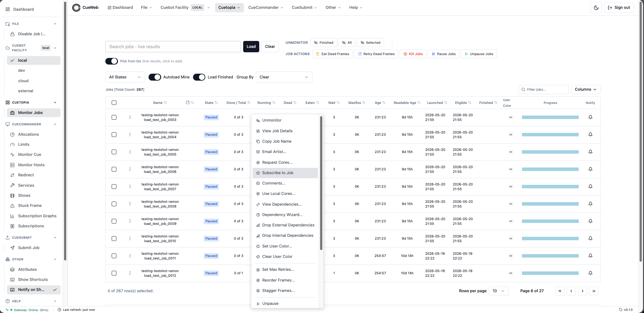
Task: Disable Pick from list toggle
Action: [112, 61]
